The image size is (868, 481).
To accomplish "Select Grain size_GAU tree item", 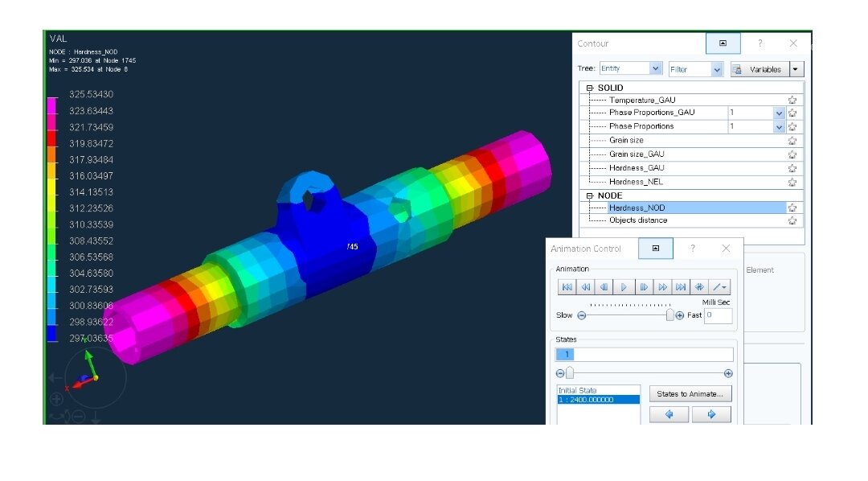I will pos(637,154).
